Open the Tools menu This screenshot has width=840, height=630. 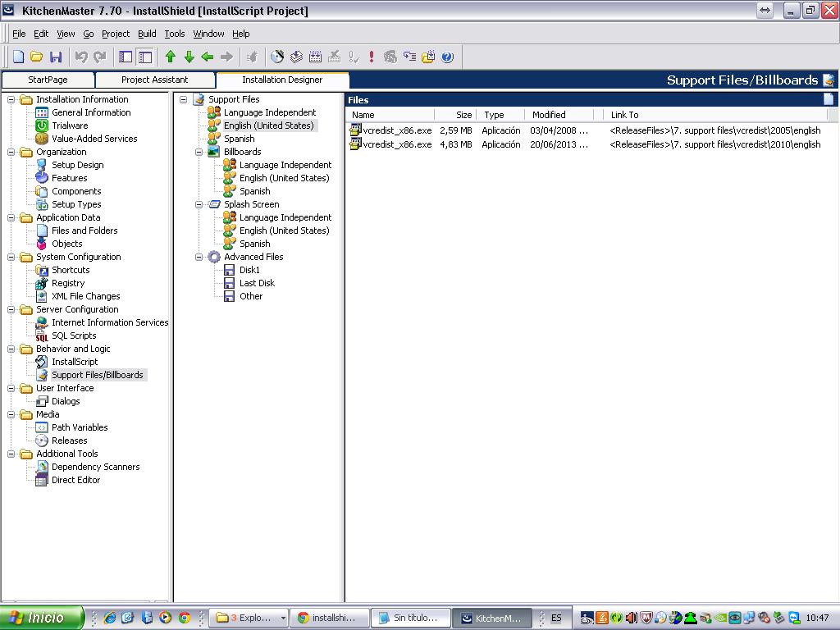[175, 34]
